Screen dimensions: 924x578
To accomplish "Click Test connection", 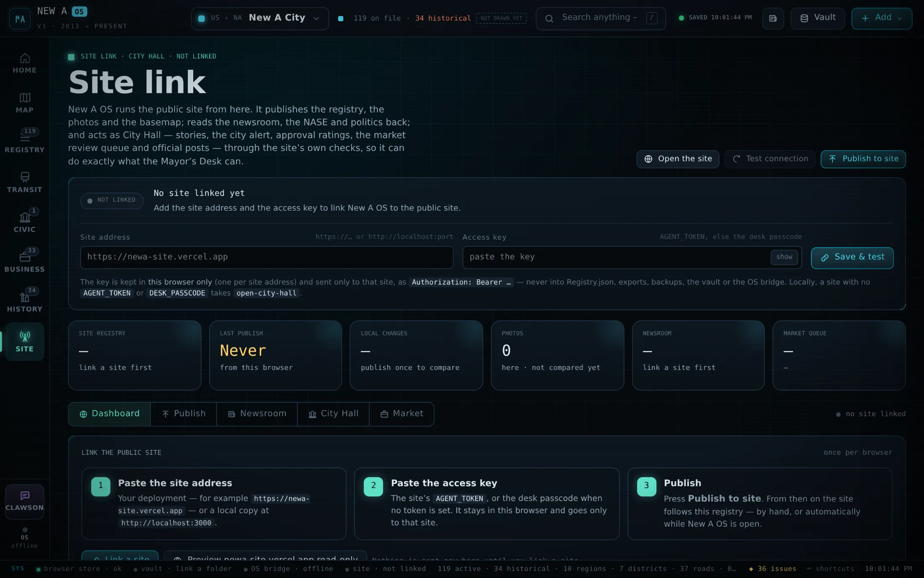I will [769, 159].
